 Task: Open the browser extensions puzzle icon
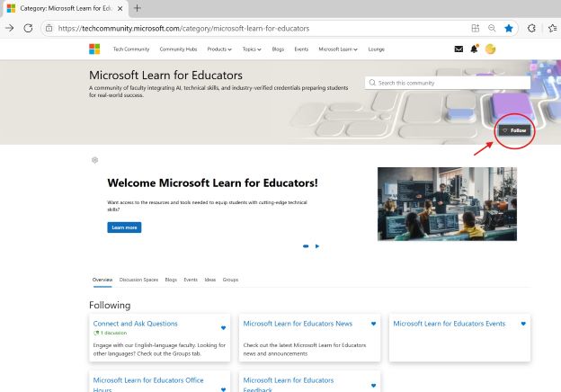[531, 28]
